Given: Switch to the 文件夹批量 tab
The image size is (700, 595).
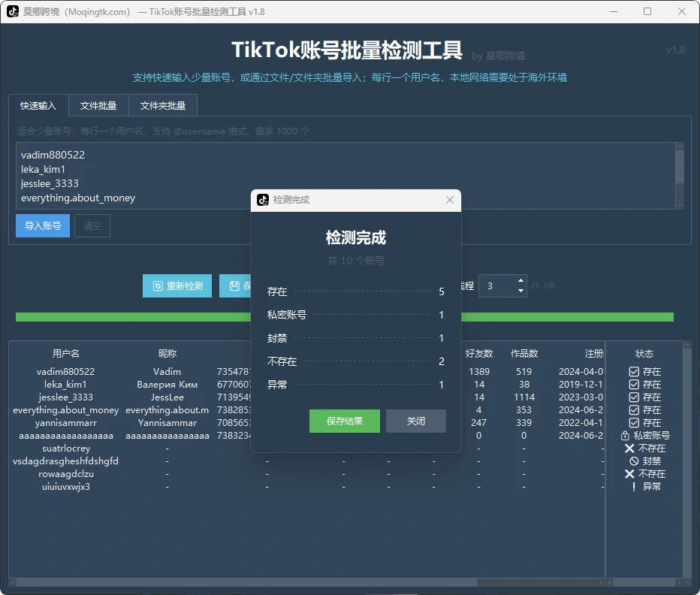Looking at the screenshot, I should (163, 105).
